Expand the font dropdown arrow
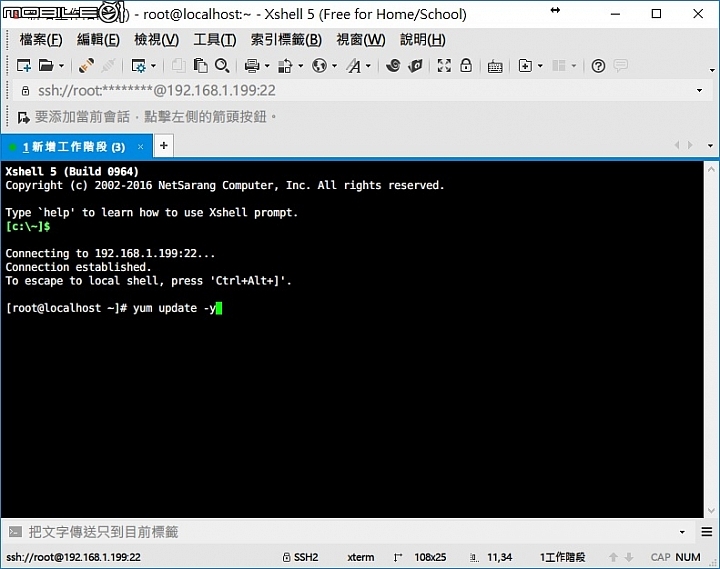The image size is (720, 569). click(368, 66)
